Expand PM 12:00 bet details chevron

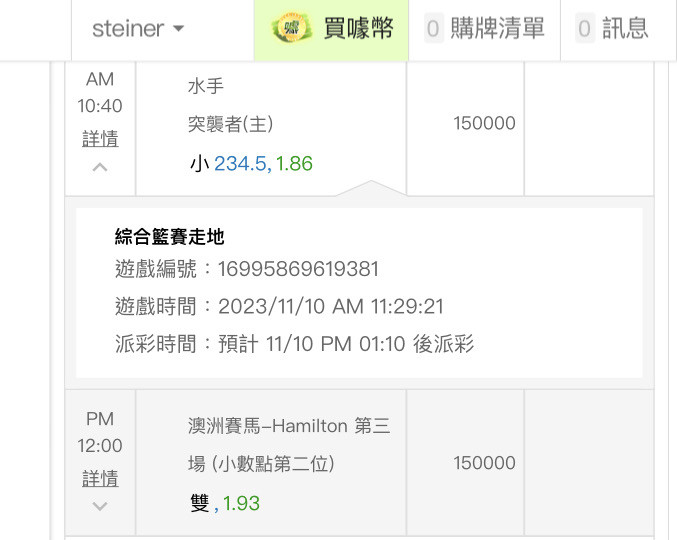pyautogui.click(x=100, y=506)
